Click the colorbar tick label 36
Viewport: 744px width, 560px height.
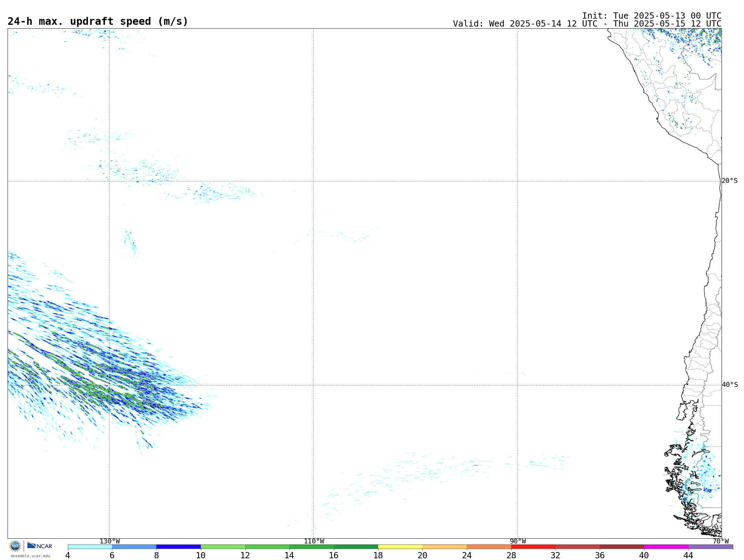[600, 555]
